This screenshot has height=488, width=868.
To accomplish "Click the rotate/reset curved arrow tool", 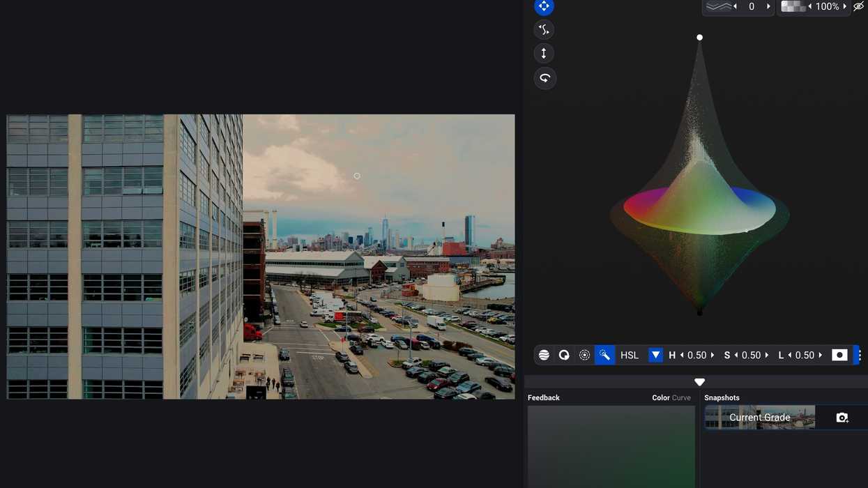I will (x=544, y=78).
